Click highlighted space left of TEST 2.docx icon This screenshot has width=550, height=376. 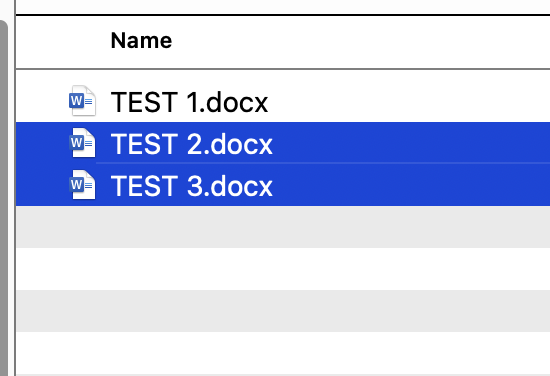click(42, 143)
